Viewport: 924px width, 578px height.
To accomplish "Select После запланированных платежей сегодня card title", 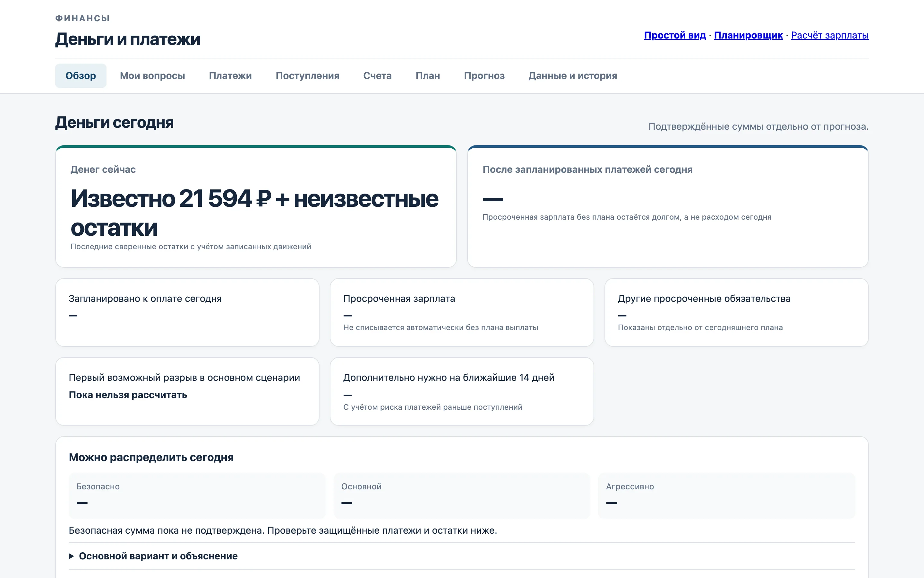I will click(x=587, y=169).
